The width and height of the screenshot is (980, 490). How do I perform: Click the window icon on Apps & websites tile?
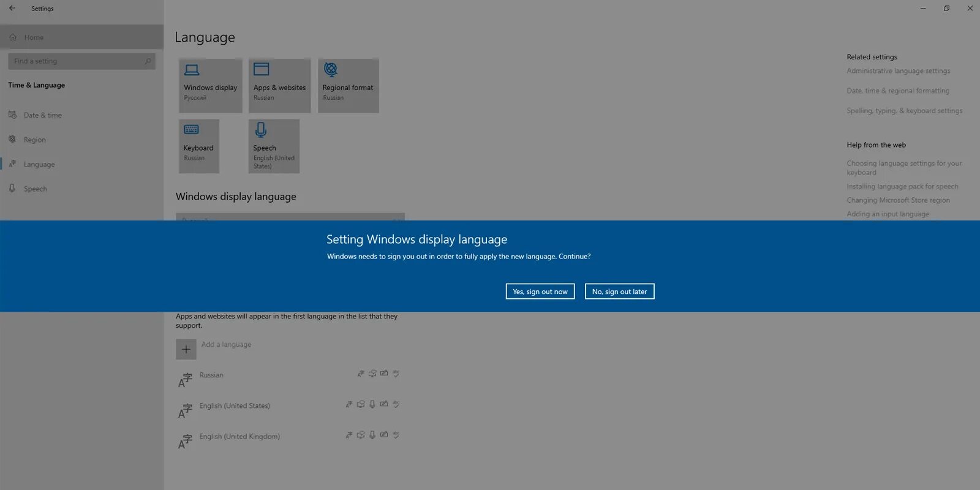pos(262,69)
